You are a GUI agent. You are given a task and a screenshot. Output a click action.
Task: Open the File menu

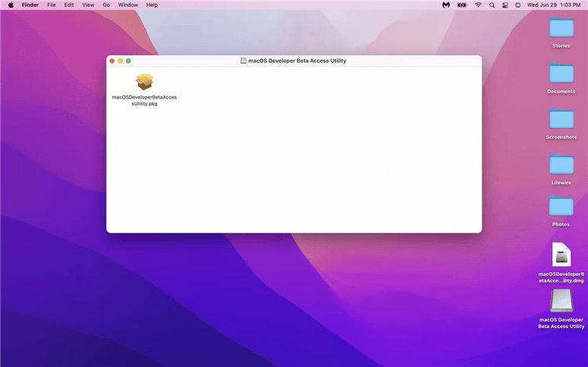click(52, 5)
